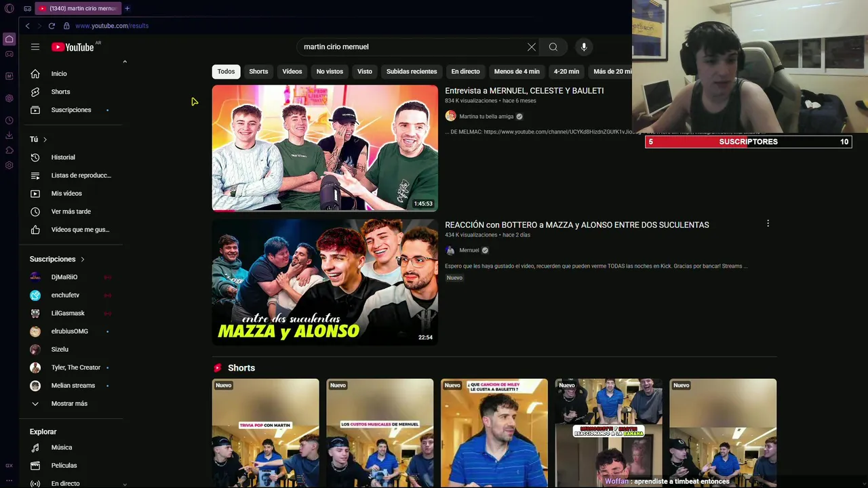Open ChatGPT icon in Opera sidebar
Screen dimensions: 868x488
pos(9,98)
